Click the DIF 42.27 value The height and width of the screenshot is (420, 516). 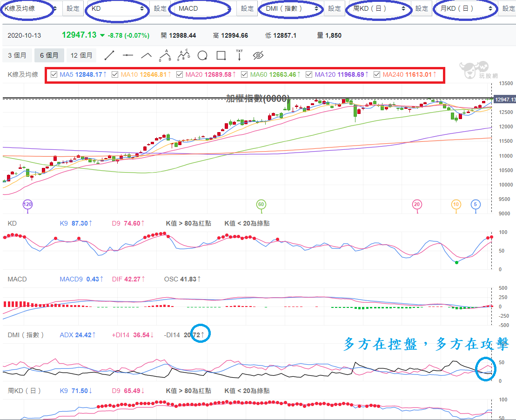(x=128, y=279)
